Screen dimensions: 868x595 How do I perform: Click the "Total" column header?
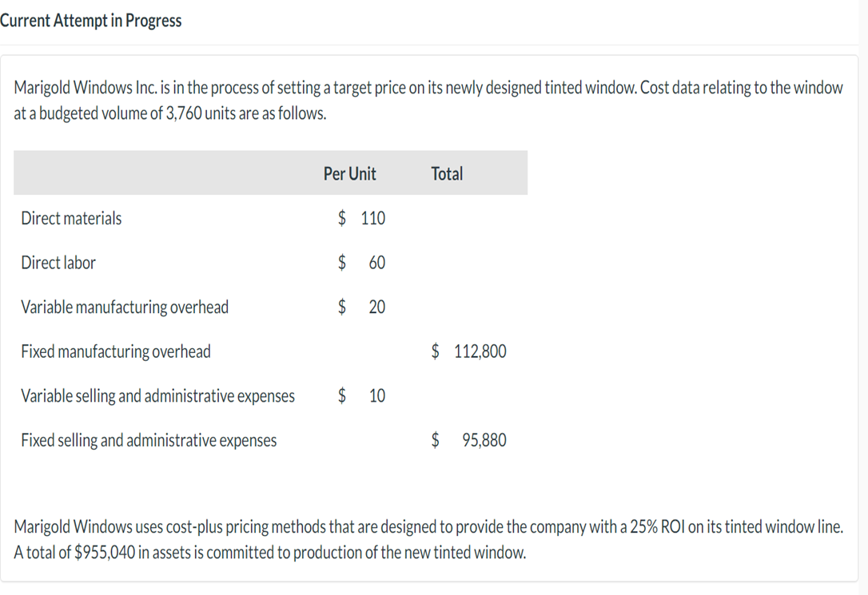pyautogui.click(x=446, y=173)
